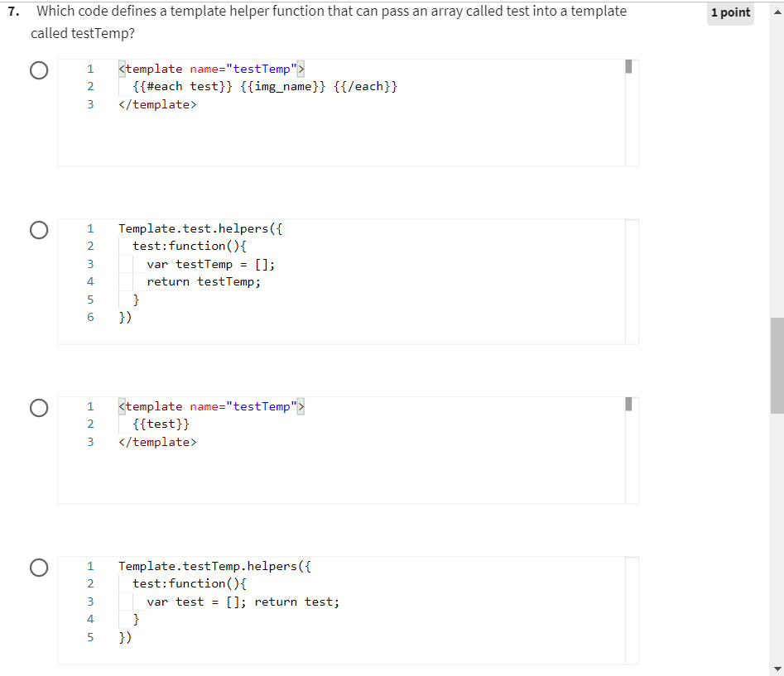Click line number 6 in the second snippet
Image resolution: width=784 pixels, height=676 pixels.
(x=89, y=317)
